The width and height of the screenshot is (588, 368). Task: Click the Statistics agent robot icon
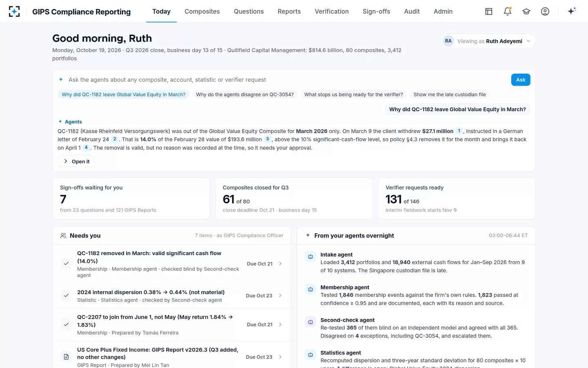point(310,355)
